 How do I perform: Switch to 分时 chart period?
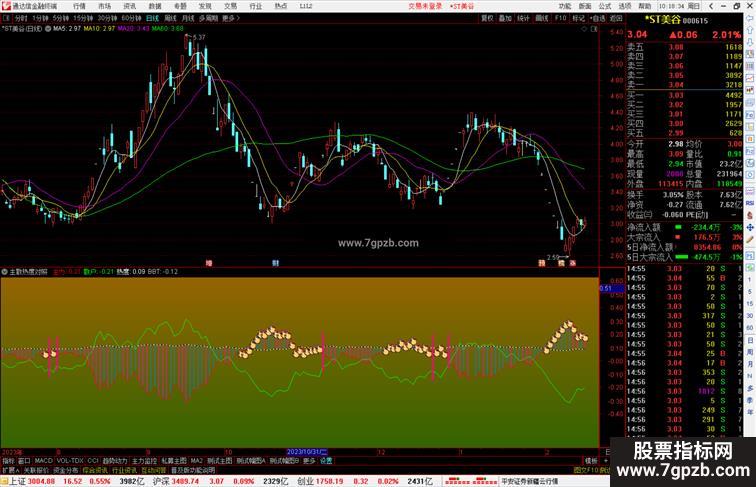point(21,18)
